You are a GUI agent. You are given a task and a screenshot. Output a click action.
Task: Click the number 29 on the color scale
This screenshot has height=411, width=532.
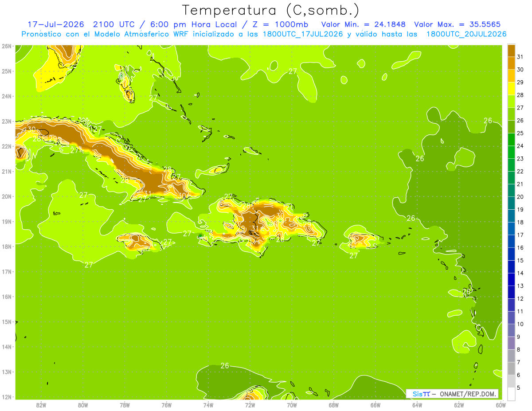[x=520, y=82]
